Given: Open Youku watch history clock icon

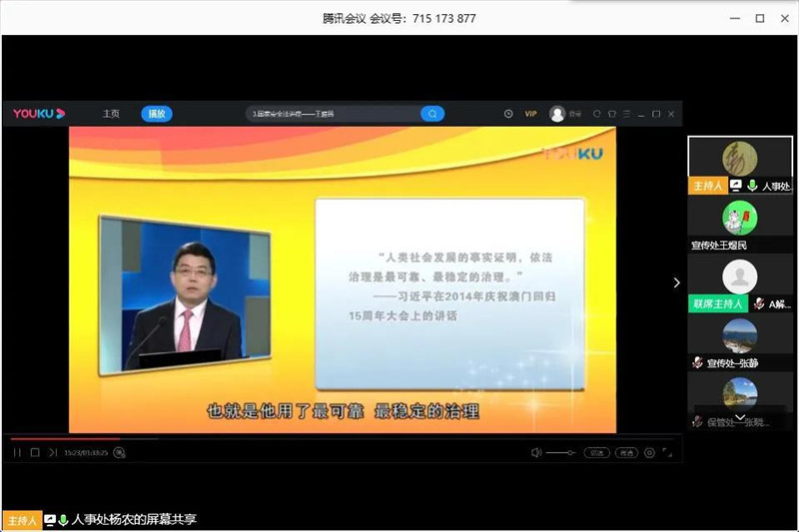Looking at the screenshot, I should [508, 114].
